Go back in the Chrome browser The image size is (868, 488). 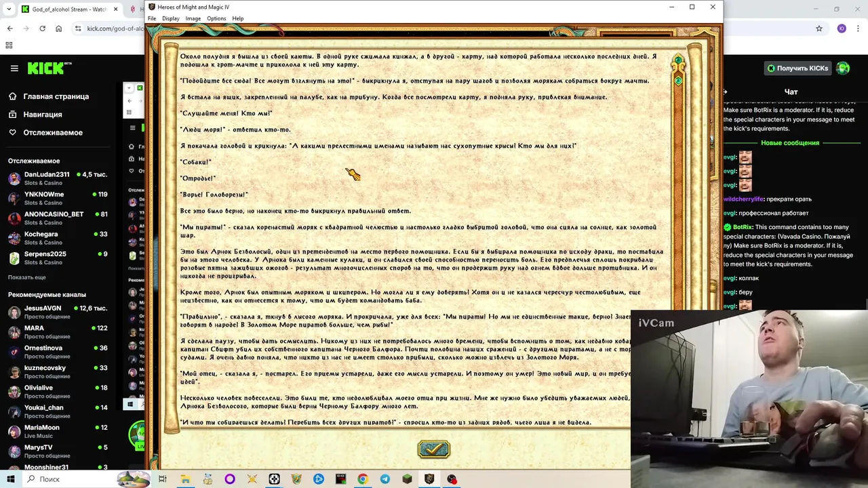[x=9, y=28]
